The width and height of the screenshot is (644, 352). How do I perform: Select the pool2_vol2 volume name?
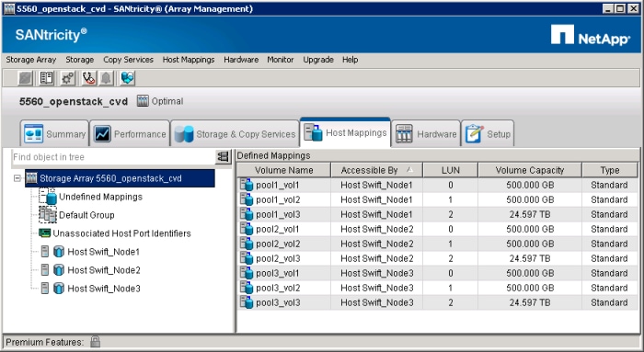point(278,244)
